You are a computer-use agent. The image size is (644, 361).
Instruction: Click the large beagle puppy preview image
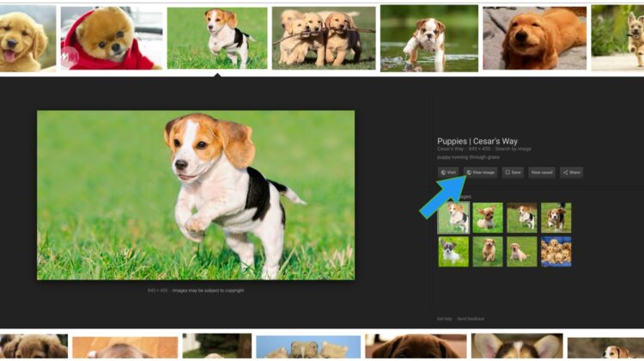point(195,194)
